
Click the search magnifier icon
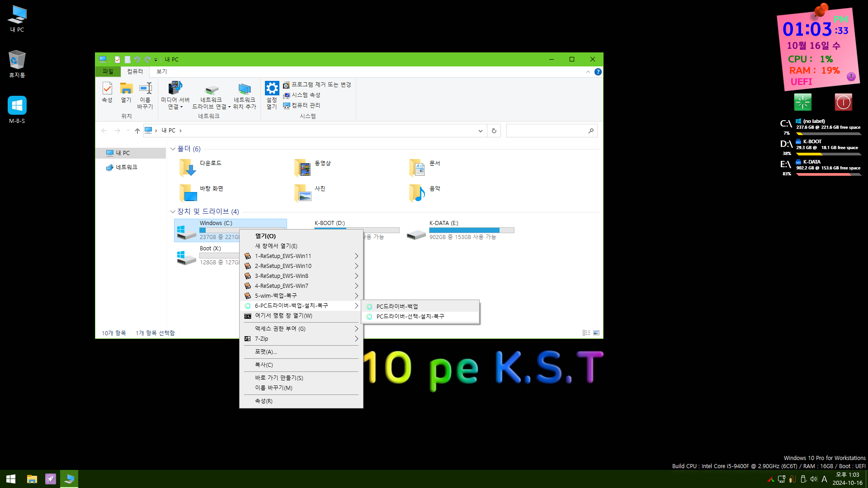pos(591,131)
